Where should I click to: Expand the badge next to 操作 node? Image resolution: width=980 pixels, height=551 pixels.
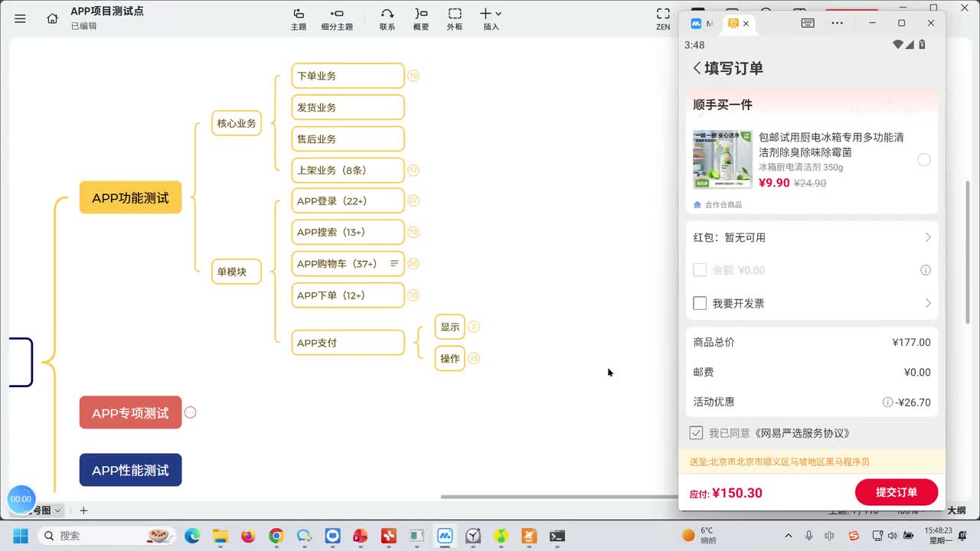pos(474,358)
